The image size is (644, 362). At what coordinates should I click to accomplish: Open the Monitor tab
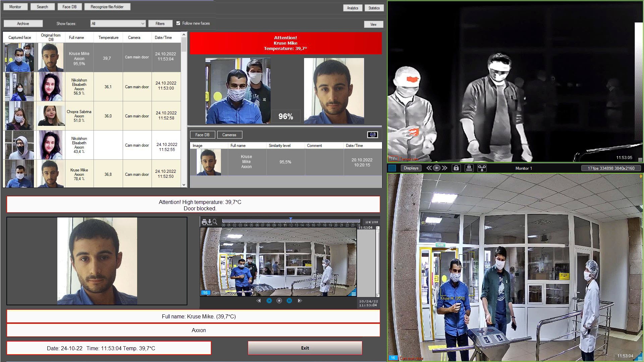click(15, 7)
